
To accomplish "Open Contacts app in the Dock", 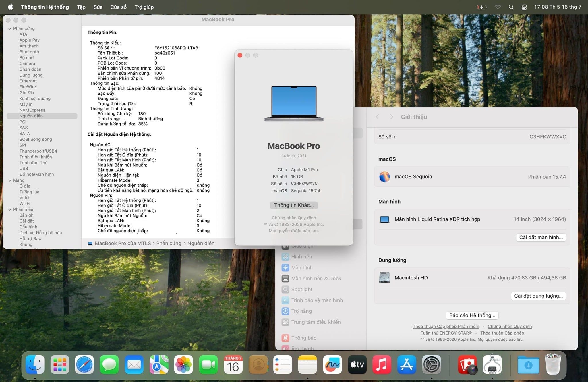I will pos(258,364).
